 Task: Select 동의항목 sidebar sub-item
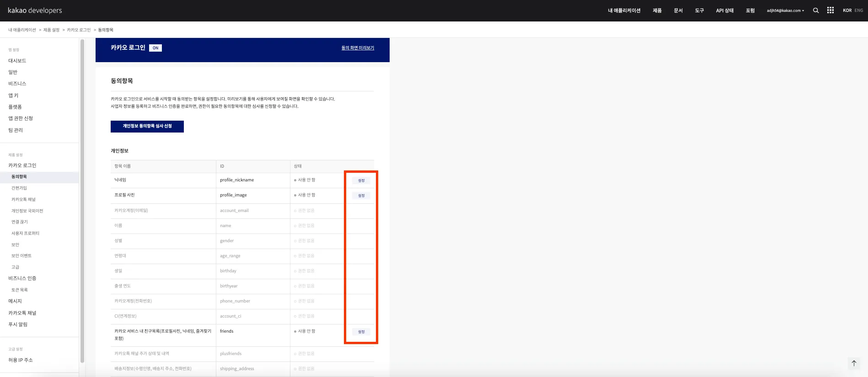pos(39,177)
